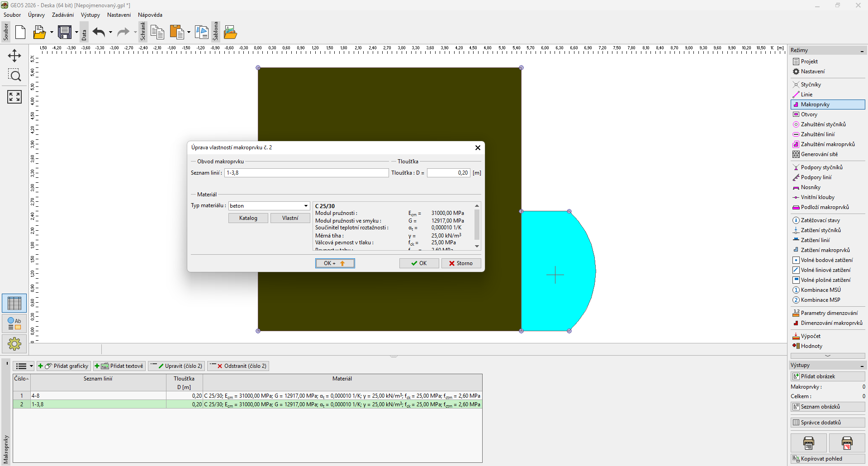The image size is (868, 466).
Task: Click the Undo arrow in toolbar
Action: 99,32
